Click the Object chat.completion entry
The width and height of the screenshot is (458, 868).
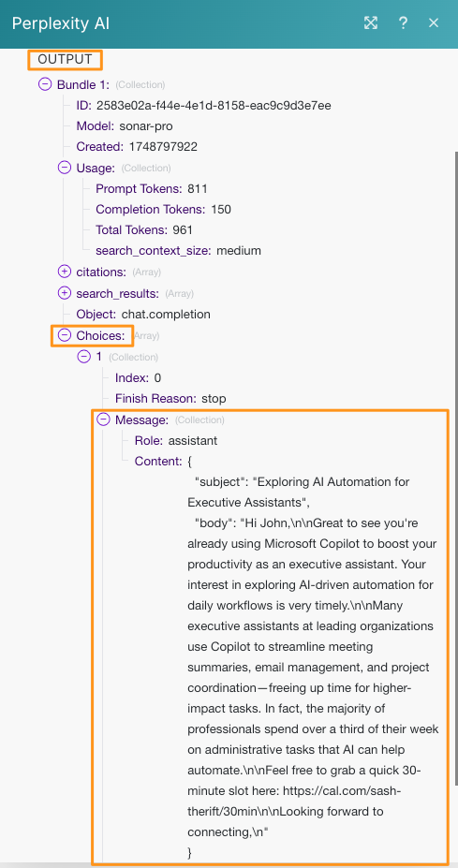click(x=143, y=314)
